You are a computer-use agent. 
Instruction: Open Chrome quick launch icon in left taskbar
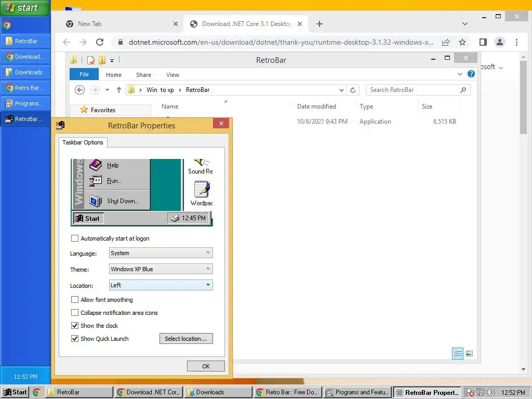6,25
